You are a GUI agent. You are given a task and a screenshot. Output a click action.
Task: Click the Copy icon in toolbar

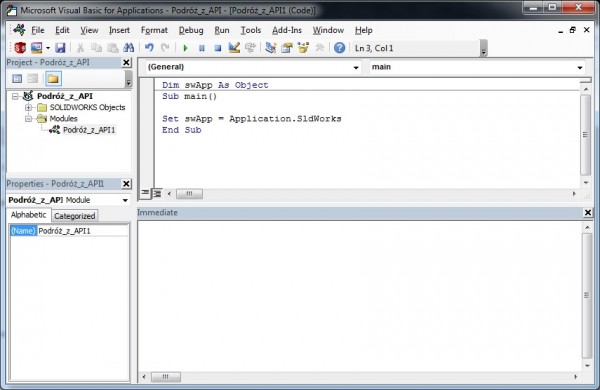point(96,48)
